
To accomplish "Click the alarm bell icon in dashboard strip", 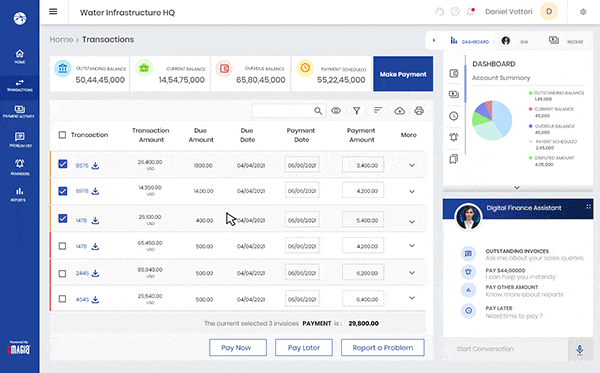I will click(x=454, y=137).
